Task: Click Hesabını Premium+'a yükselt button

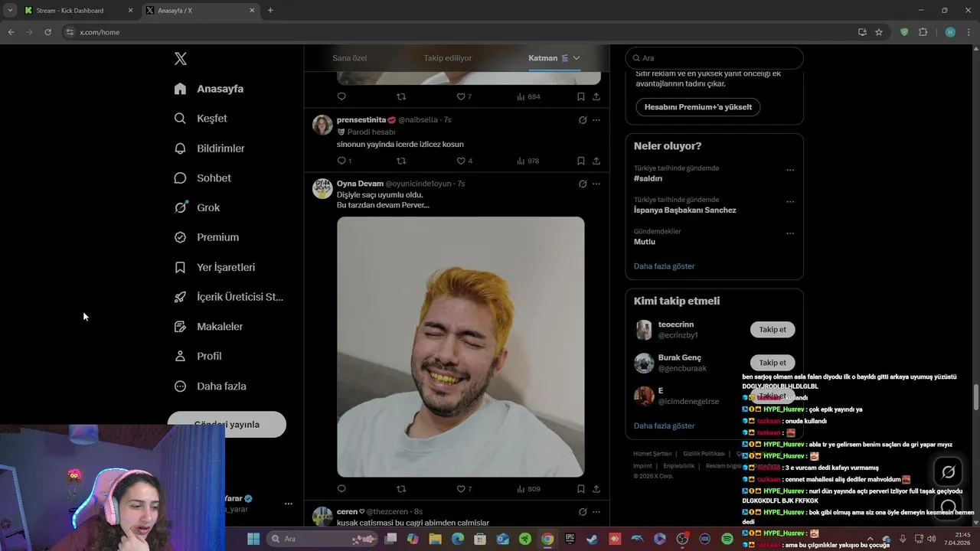Action: click(x=697, y=107)
